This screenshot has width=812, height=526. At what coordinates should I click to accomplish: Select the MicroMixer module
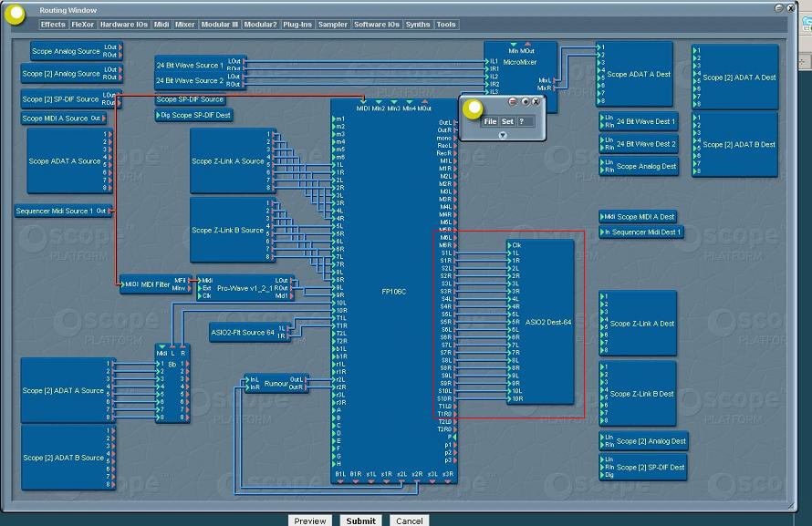(x=520, y=62)
